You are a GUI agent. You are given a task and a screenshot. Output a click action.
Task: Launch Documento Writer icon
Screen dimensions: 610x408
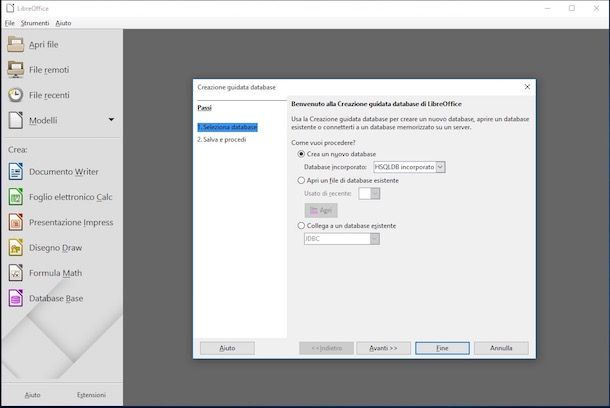(x=16, y=172)
